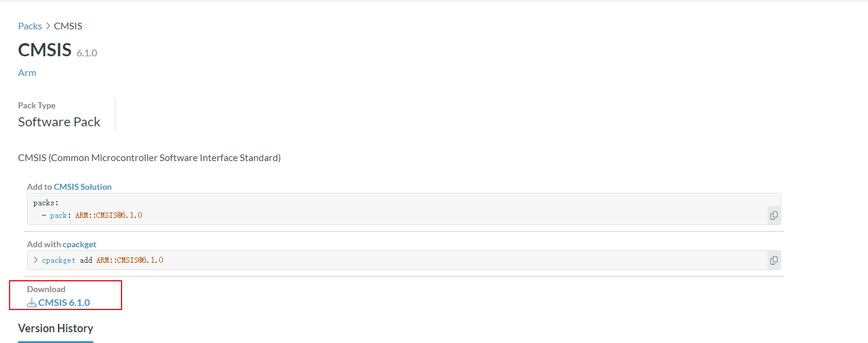Click the current CMSIS breadcrumb item
This screenshot has height=343, width=868.
pyautogui.click(x=68, y=26)
